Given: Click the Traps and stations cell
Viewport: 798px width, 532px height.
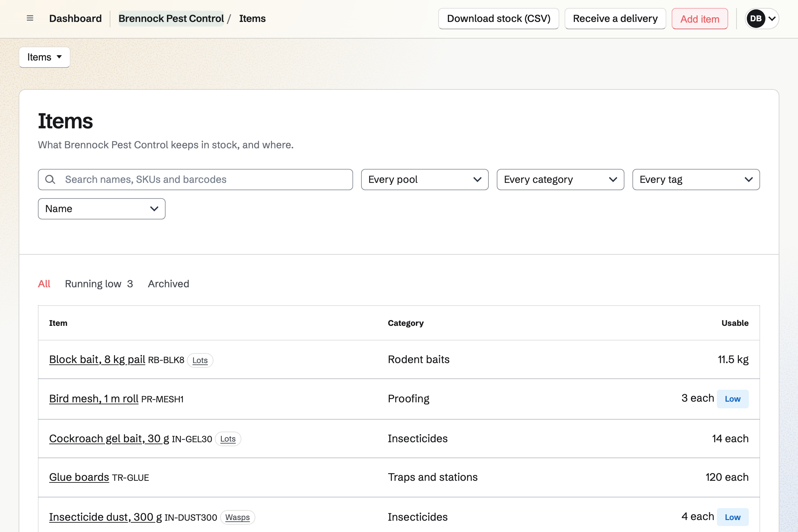Looking at the screenshot, I should pyautogui.click(x=433, y=477).
